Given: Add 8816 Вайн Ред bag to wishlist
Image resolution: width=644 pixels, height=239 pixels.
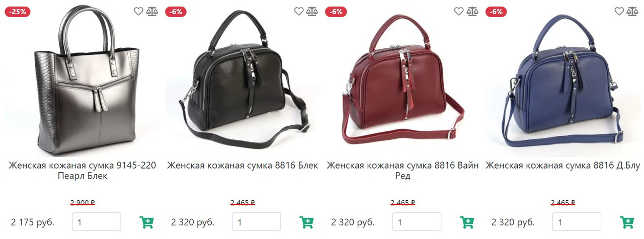Looking at the screenshot, I should 459,11.
